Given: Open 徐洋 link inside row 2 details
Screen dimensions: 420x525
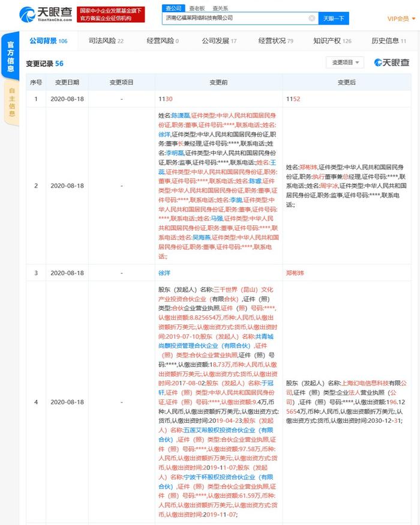Looking at the screenshot, I should pyautogui.click(x=164, y=135).
